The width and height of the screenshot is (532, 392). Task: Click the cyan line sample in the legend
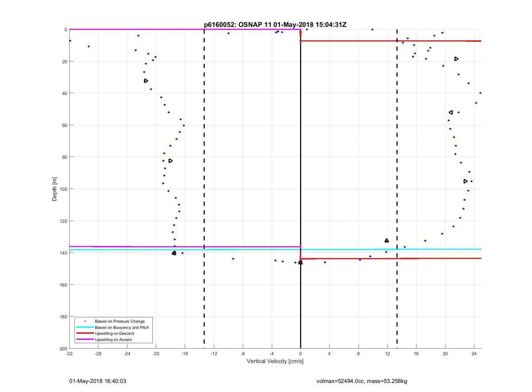click(85, 327)
